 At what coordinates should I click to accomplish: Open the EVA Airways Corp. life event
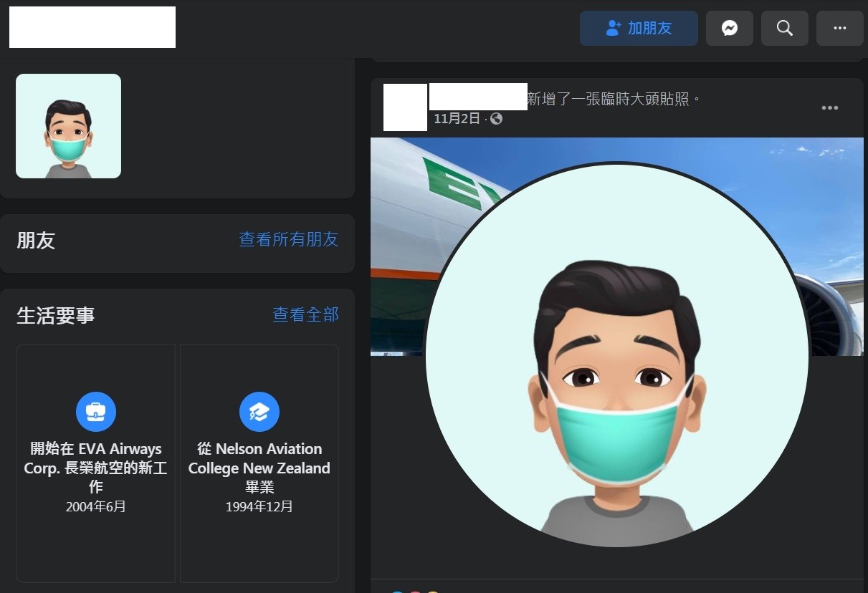click(x=95, y=468)
